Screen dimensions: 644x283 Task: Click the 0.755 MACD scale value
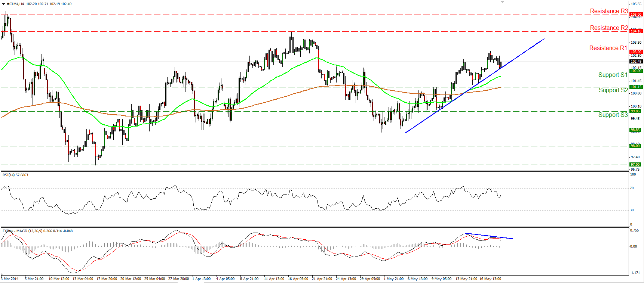click(635, 230)
